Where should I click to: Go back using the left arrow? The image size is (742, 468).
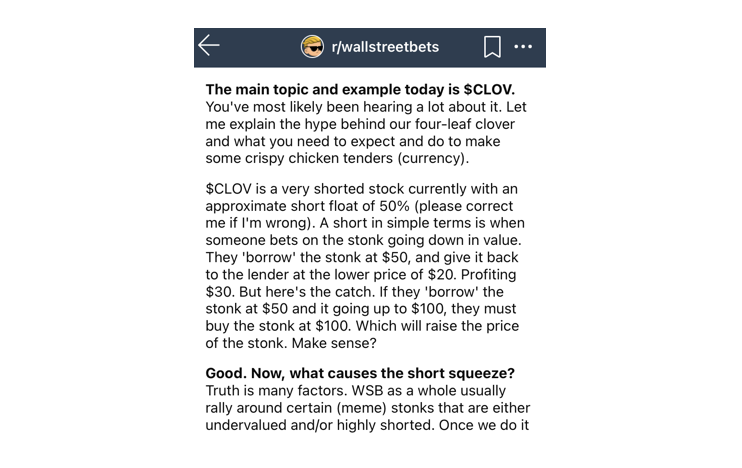coord(209,46)
